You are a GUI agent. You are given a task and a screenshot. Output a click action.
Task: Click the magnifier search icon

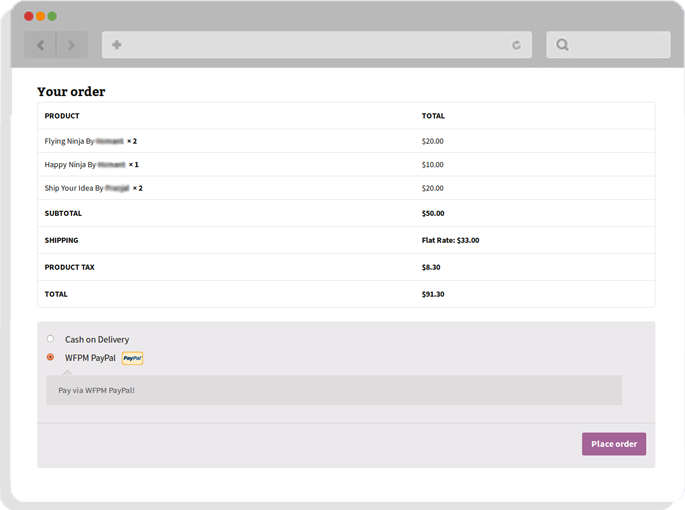pyautogui.click(x=562, y=45)
